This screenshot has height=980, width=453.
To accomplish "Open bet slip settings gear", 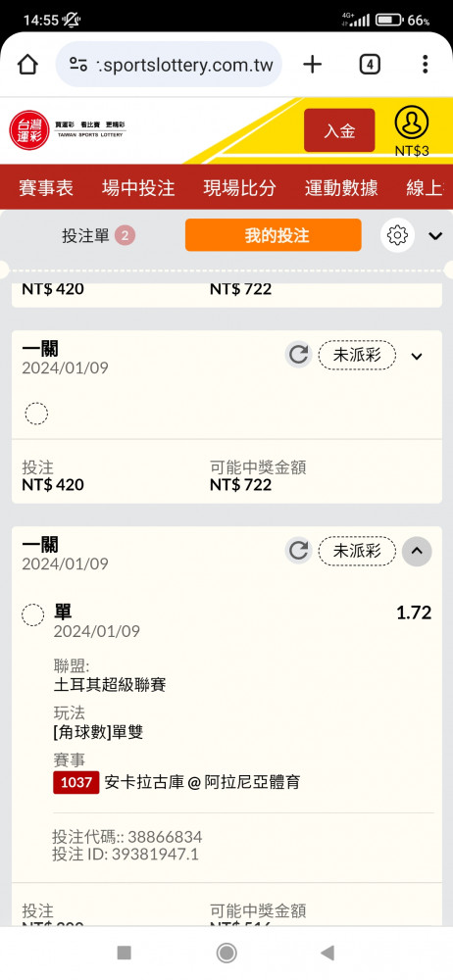I will (x=397, y=235).
